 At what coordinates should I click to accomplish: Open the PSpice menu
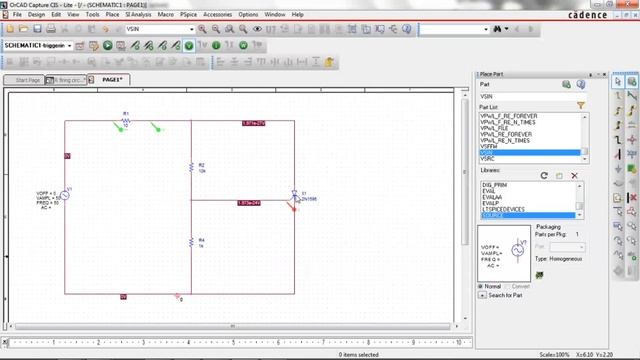188,14
